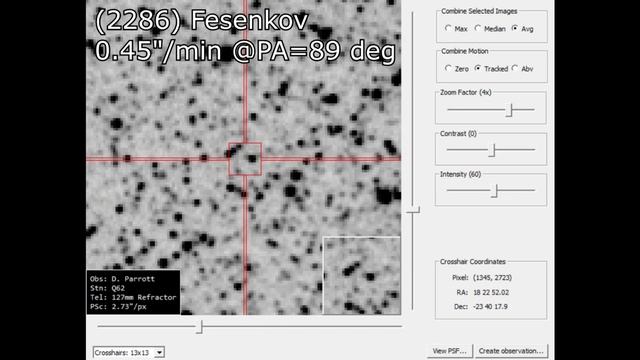Click the Stn: Q62 text
Image resolution: width=640 pixels, height=360 pixels.
(107, 288)
